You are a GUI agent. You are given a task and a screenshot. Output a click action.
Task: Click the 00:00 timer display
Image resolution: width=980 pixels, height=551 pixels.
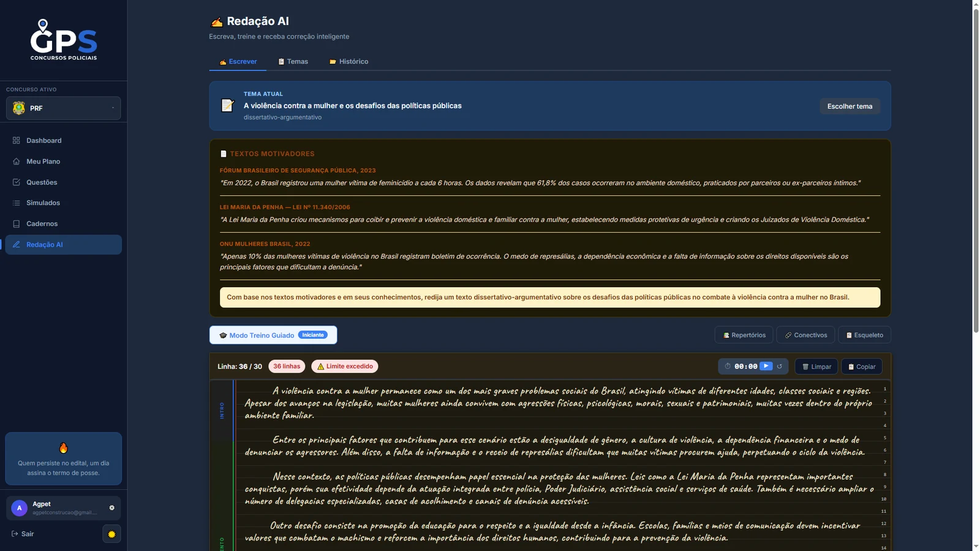[745, 367]
